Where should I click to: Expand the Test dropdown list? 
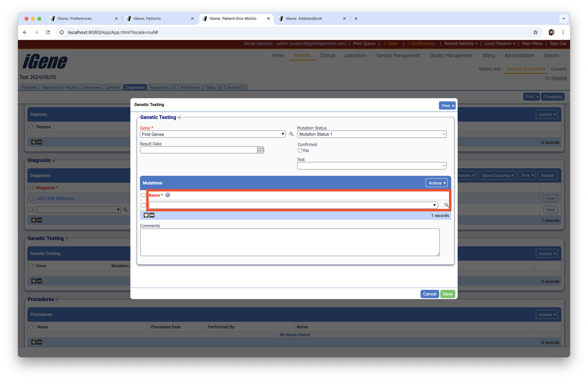pos(372,166)
